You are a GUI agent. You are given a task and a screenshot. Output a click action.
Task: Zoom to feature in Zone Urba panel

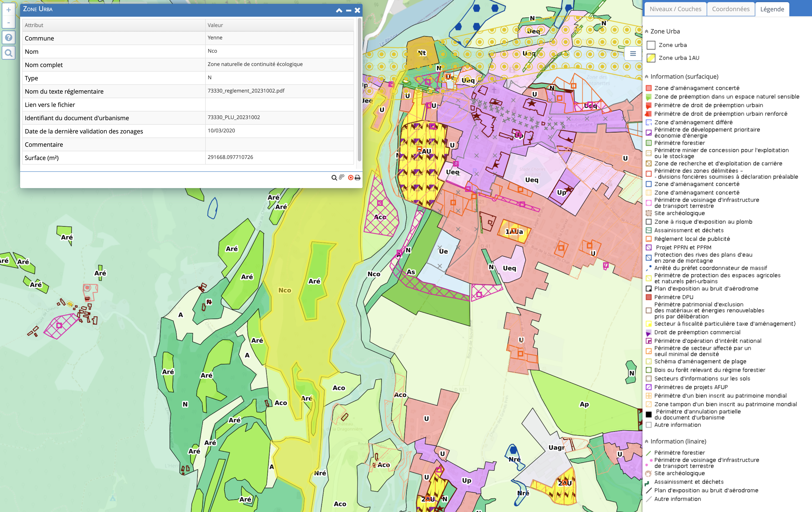click(x=334, y=178)
